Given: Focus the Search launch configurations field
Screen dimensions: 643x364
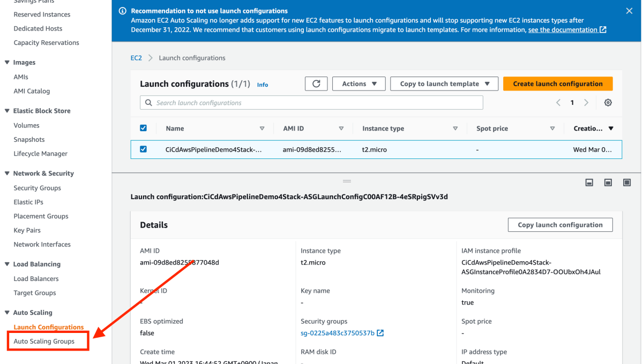Looking at the screenshot, I should [311, 103].
